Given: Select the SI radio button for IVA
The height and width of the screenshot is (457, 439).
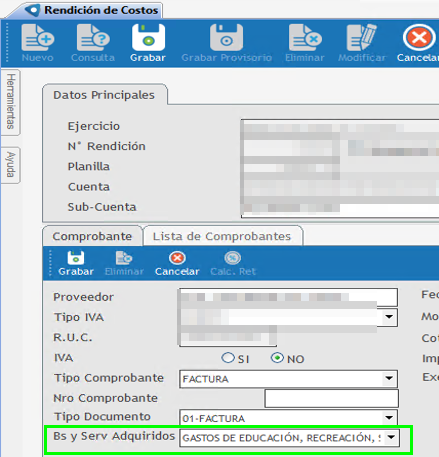Looking at the screenshot, I should 228,358.
